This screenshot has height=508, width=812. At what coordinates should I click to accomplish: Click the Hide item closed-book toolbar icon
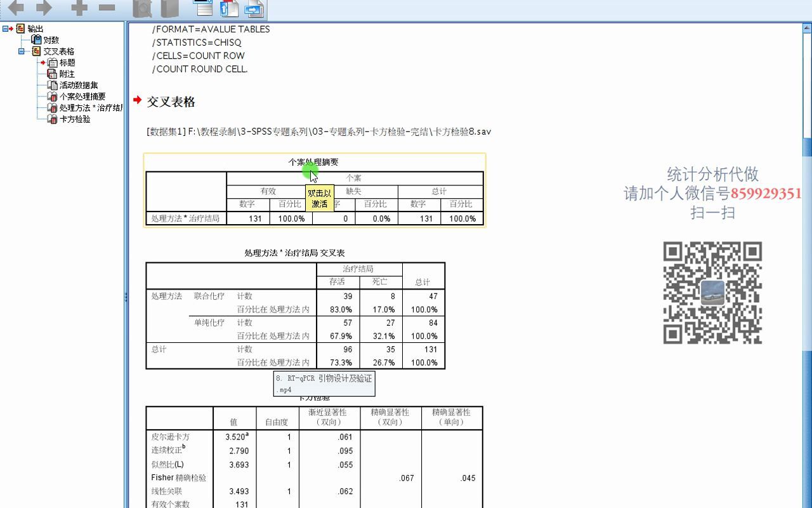[x=170, y=8]
